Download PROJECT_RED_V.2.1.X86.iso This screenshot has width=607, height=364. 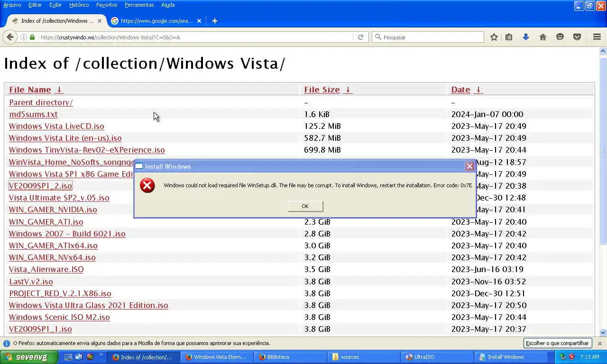(60, 293)
